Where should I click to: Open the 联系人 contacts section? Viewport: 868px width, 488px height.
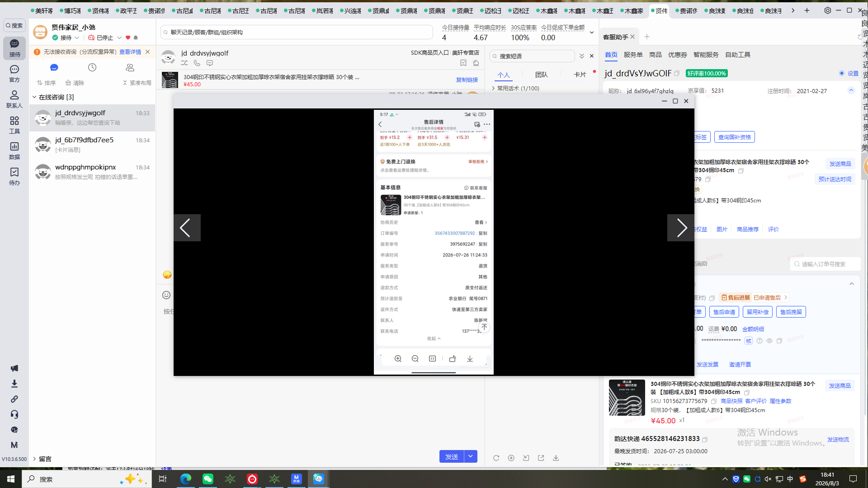pos(14,99)
